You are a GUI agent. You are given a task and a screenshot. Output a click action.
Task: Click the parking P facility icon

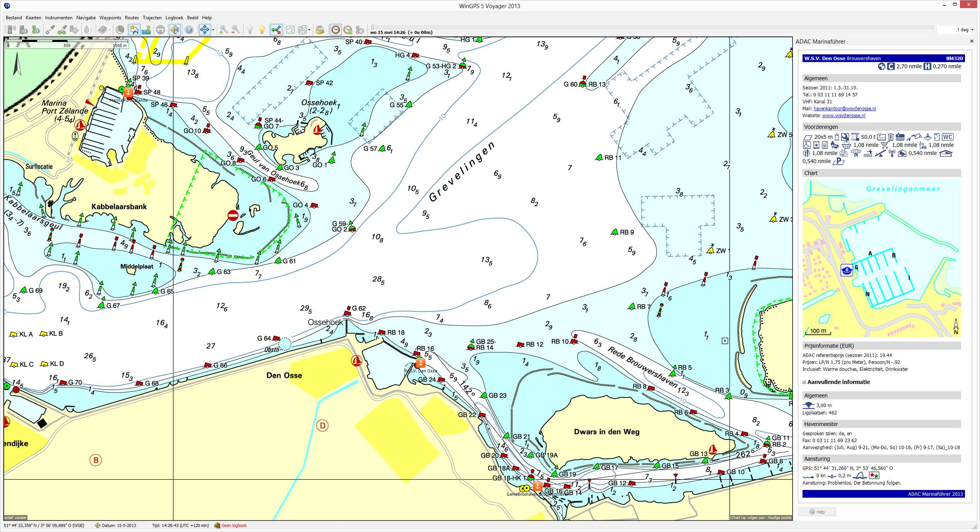point(839,161)
